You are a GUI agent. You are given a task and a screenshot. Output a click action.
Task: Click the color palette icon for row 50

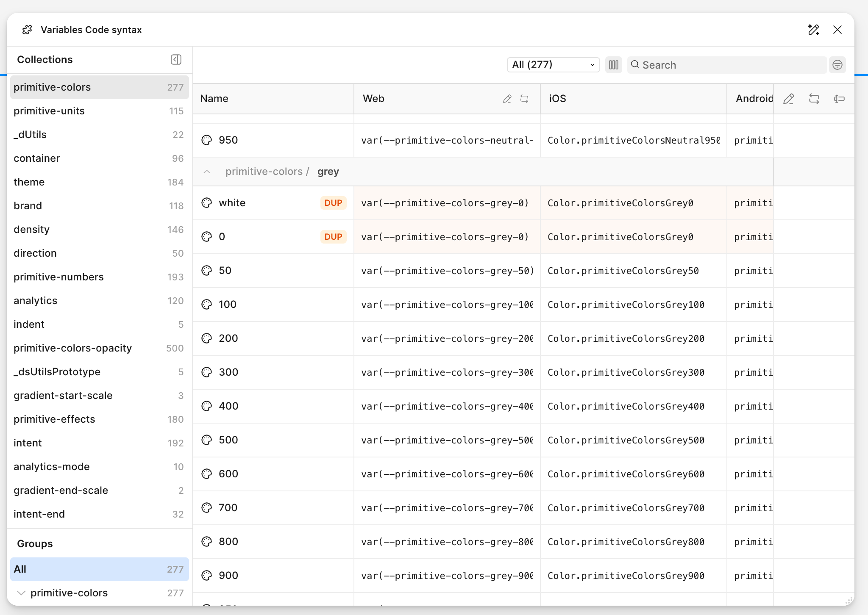(x=206, y=271)
